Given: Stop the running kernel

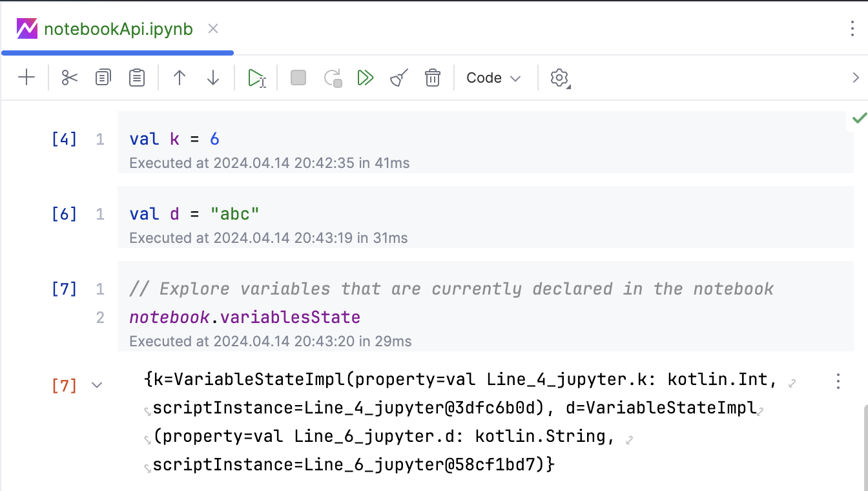Looking at the screenshot, I should [x=298, y=78].
